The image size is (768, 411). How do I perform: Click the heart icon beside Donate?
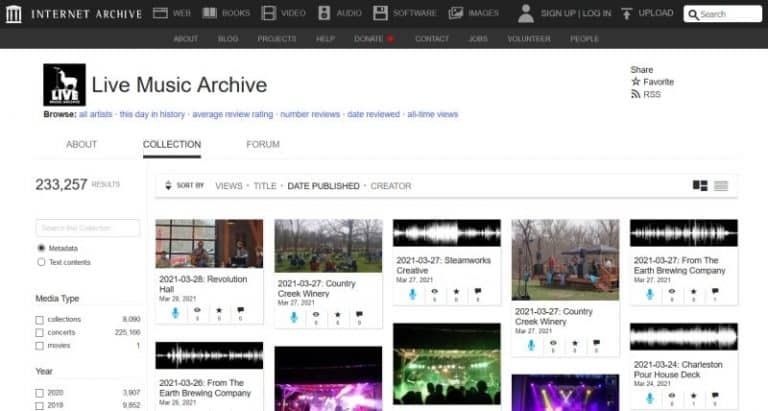coord(390,39)
